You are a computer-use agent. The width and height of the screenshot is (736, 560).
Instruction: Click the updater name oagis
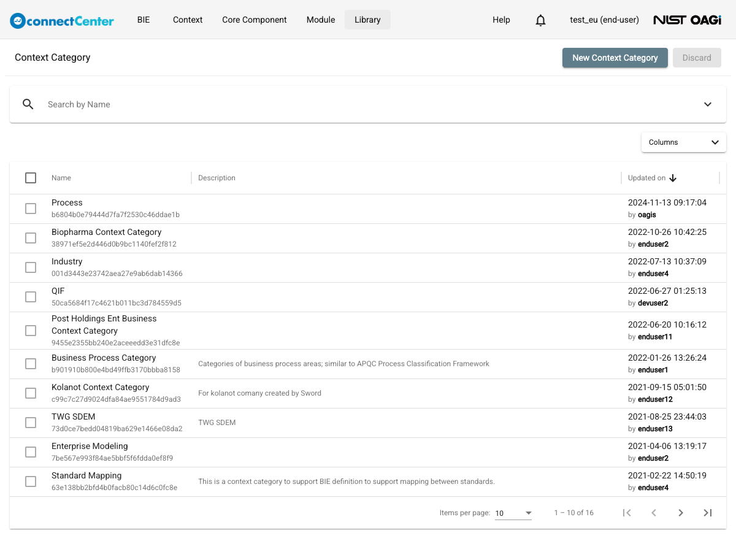coord(647,215)
